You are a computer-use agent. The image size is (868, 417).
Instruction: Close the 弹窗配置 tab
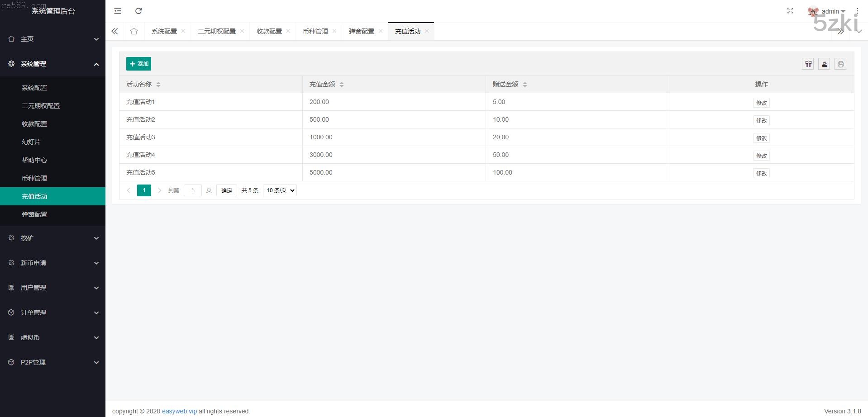point(381,31)
